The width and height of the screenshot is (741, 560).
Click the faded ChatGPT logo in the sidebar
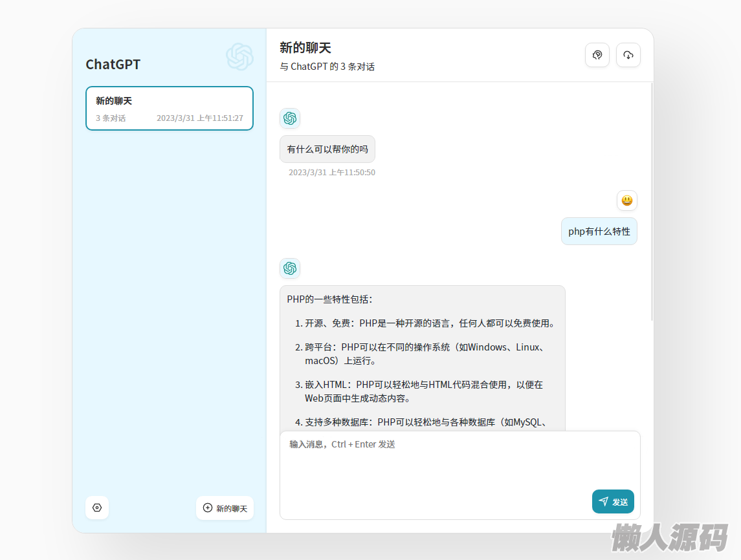[x=239, y=57]
